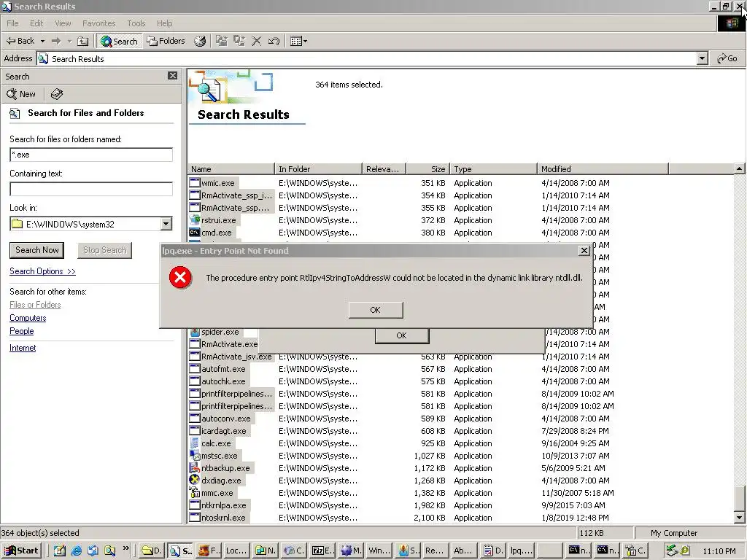Select the rstrui.exe file icon
The width and height of the screenshot is (747, 560).
pos(194,220)
